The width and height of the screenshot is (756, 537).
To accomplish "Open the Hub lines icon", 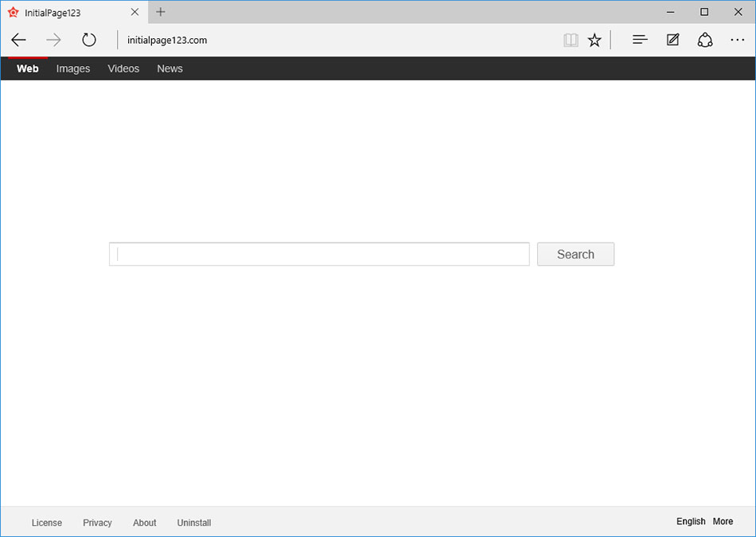I will click(640, 40).
